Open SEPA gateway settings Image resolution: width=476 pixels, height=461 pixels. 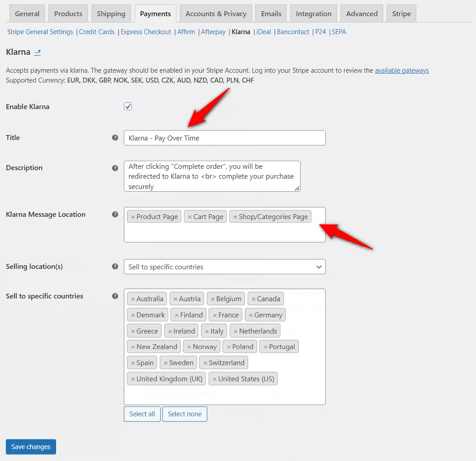point(339,32)
